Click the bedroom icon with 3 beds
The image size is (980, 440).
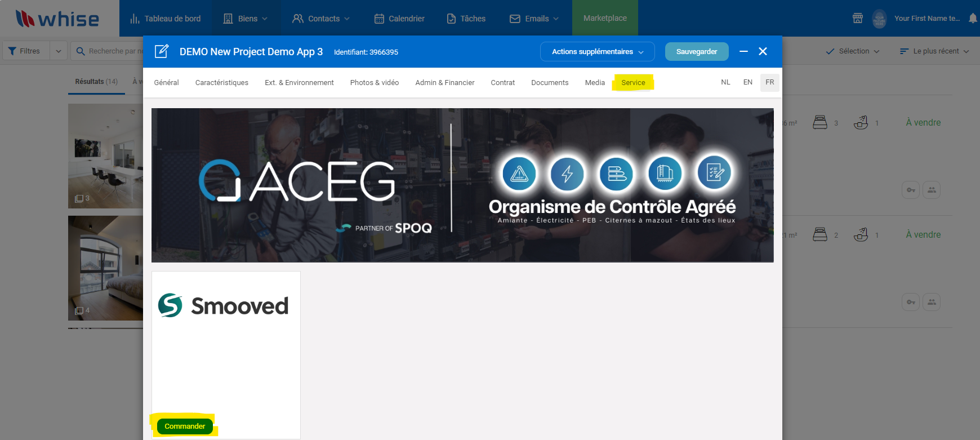pos(820,122)
